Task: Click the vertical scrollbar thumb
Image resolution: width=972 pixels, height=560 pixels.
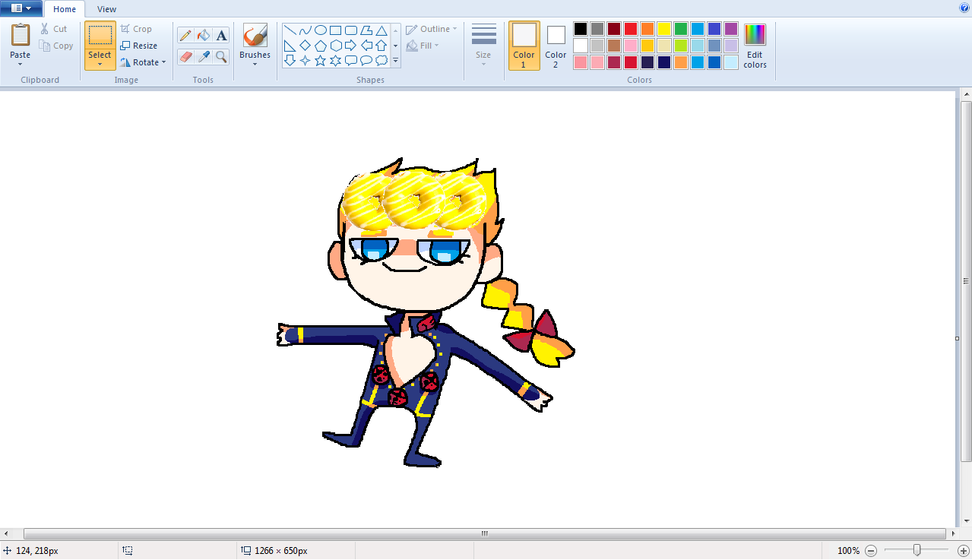Action: [967, 281]
